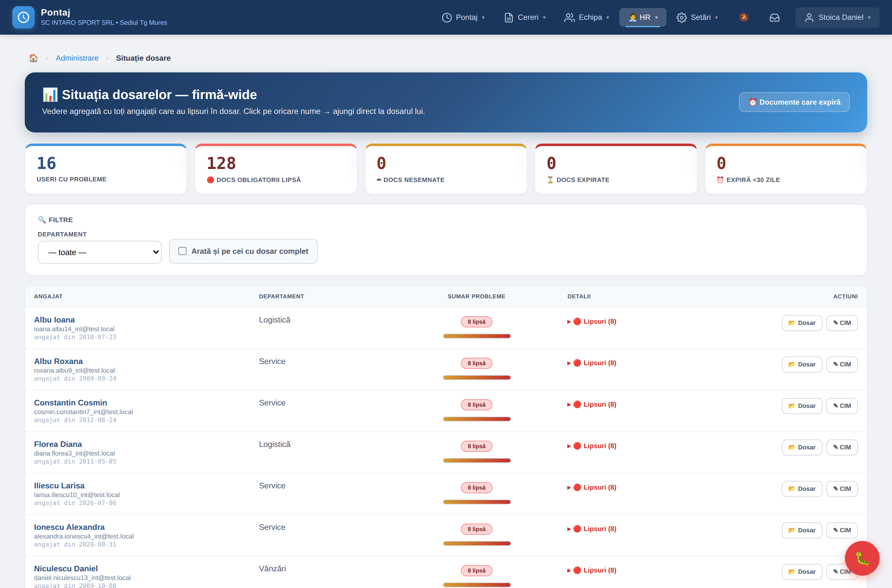Open the HR navigation menu
Viewport: 892px width, 588px height.
pos(643,17)
